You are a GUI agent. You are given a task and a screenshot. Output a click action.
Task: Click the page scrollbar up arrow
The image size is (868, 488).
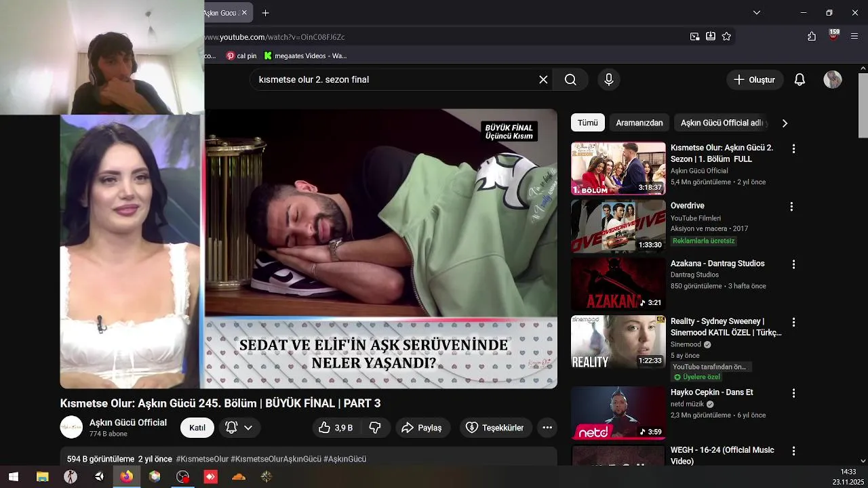tap(863, 68)
